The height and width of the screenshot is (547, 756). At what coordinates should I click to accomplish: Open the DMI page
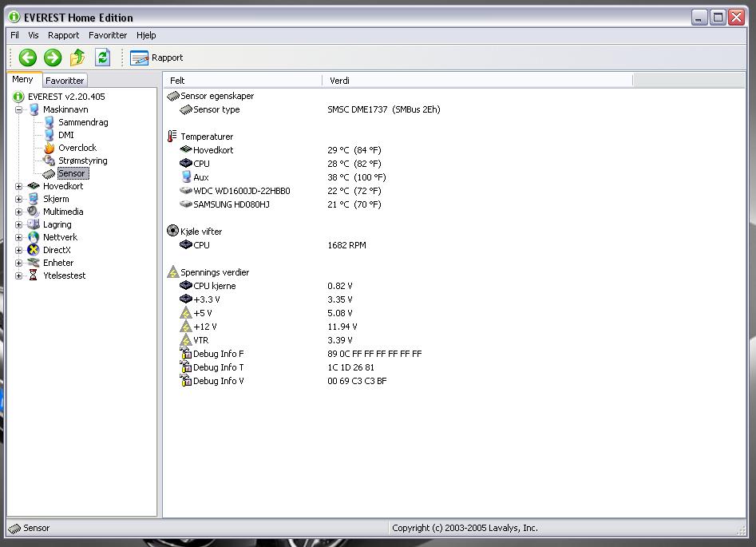point(66,135)
